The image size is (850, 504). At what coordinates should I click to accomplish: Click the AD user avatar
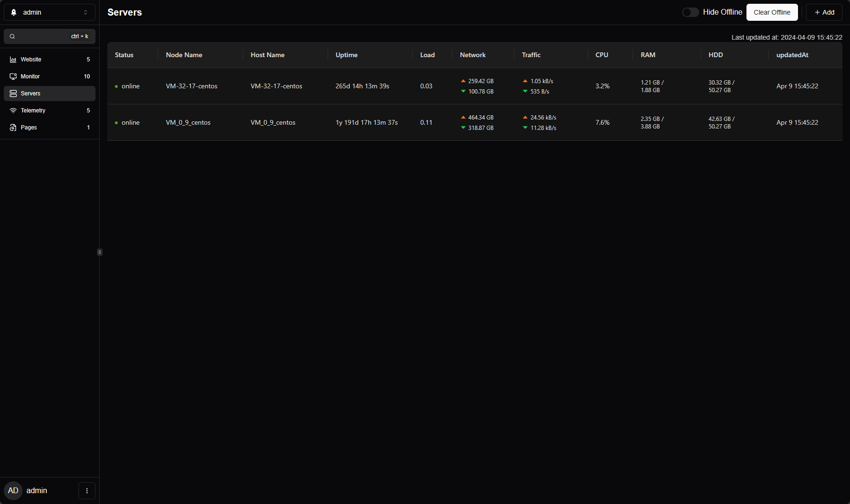[13, 491]
